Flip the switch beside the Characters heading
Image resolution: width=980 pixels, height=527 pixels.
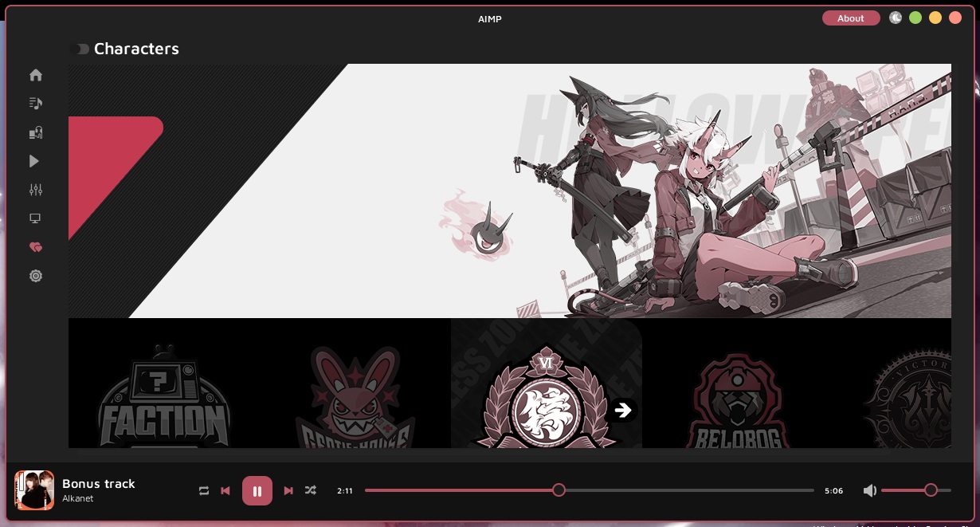(80, 49)
